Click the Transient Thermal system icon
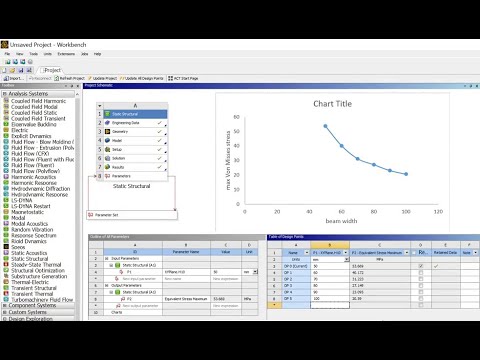This screenshot has height=360, width=480. point(6,294)
